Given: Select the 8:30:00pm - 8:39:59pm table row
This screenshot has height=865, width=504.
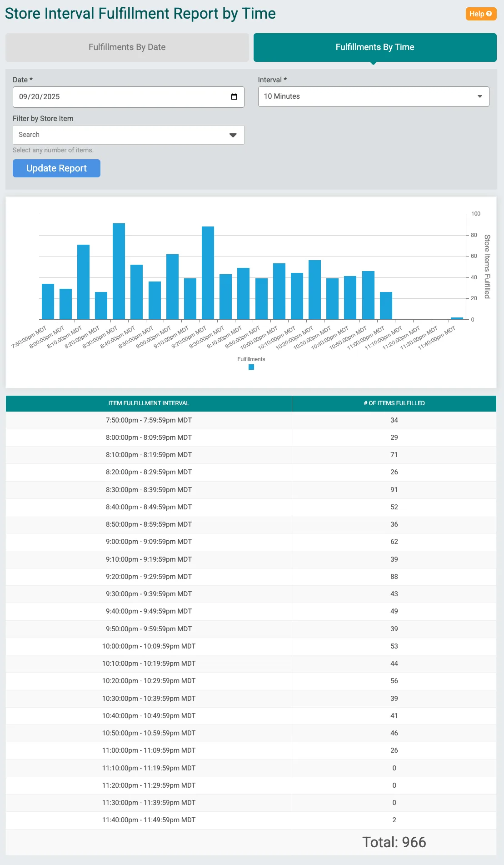Looking at the screenshot, I should [x=251, y=490].
